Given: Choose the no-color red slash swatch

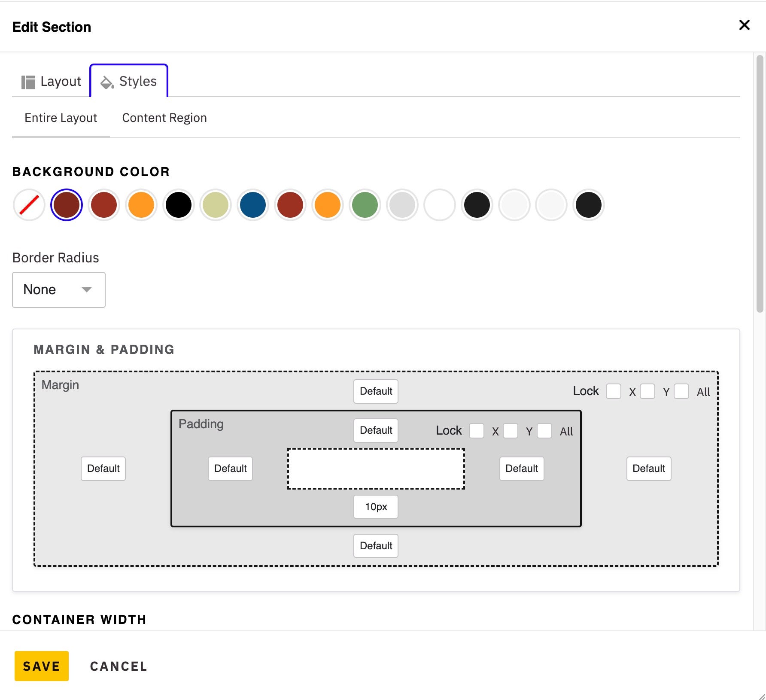Looking at the screenshot, I should point(29,205).
